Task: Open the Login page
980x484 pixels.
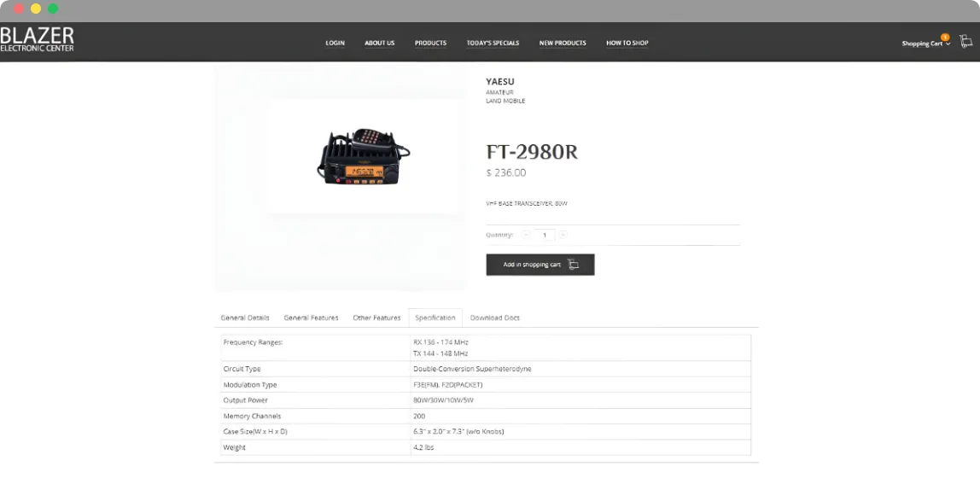Action: pyautogui.click(x=335, y=44)
